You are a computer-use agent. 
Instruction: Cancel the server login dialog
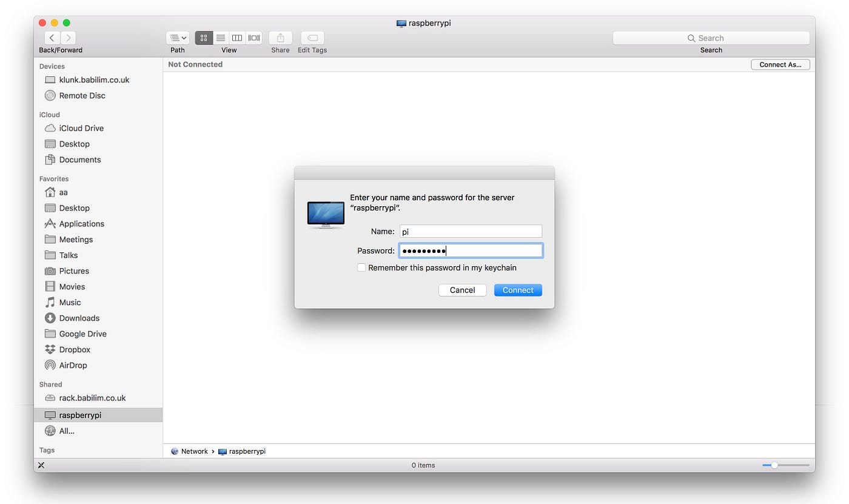(x=462, y=290)
